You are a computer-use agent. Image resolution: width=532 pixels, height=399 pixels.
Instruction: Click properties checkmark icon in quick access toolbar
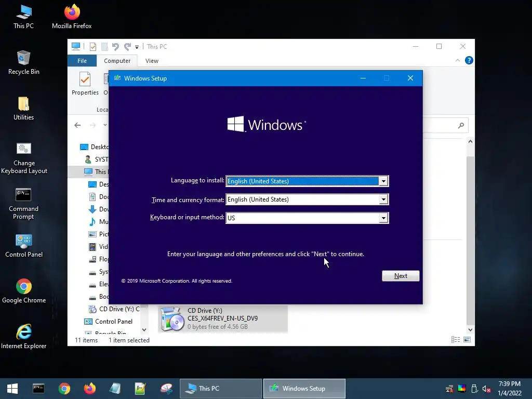click(92, 46)
